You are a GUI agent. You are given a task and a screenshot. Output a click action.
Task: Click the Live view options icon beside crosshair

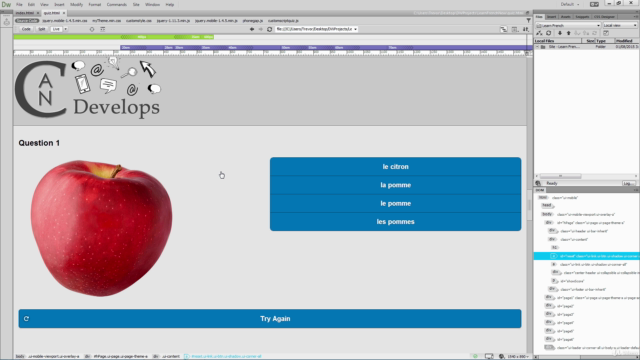[x=102, y=29]
